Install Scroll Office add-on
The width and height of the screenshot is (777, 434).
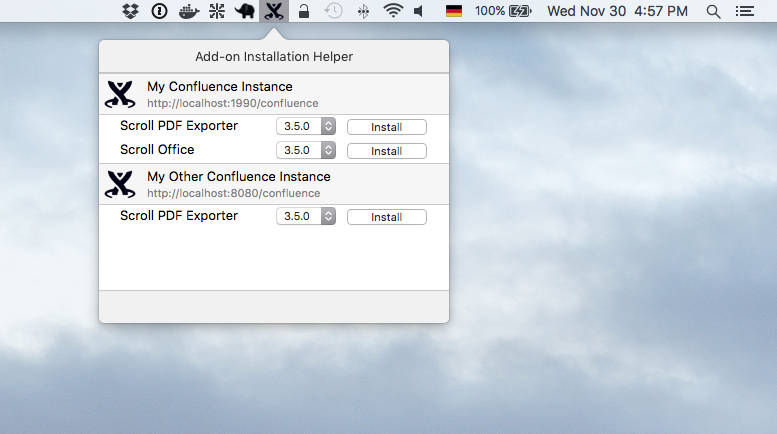tap(387, 151)
